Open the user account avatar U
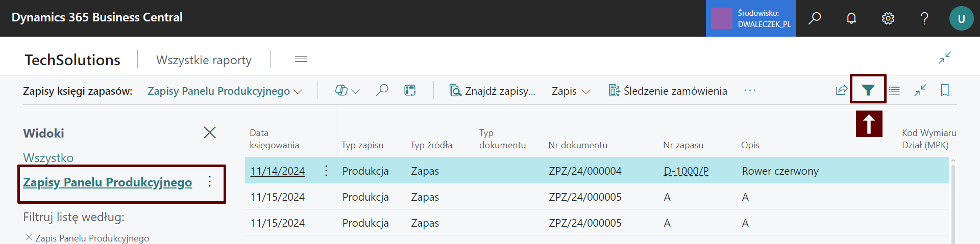 961,18
